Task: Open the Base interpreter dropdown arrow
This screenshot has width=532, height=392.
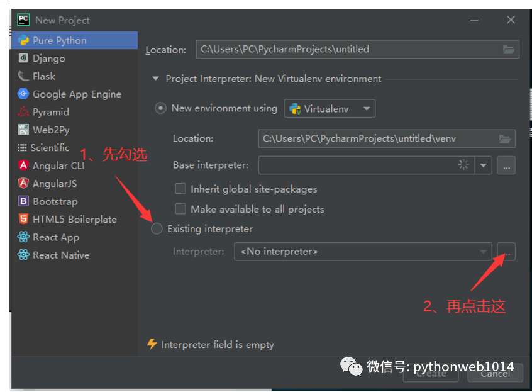Action: tap(484, 165)
